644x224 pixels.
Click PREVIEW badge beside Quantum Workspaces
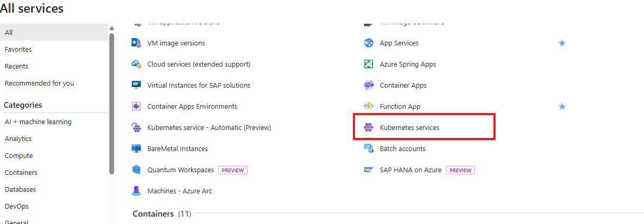click(233, 170)
